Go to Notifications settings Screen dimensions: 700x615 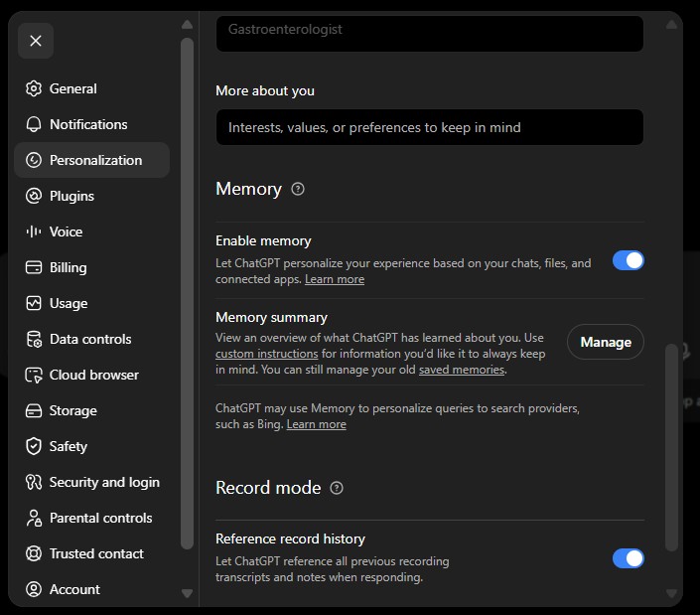pos(91,124)
